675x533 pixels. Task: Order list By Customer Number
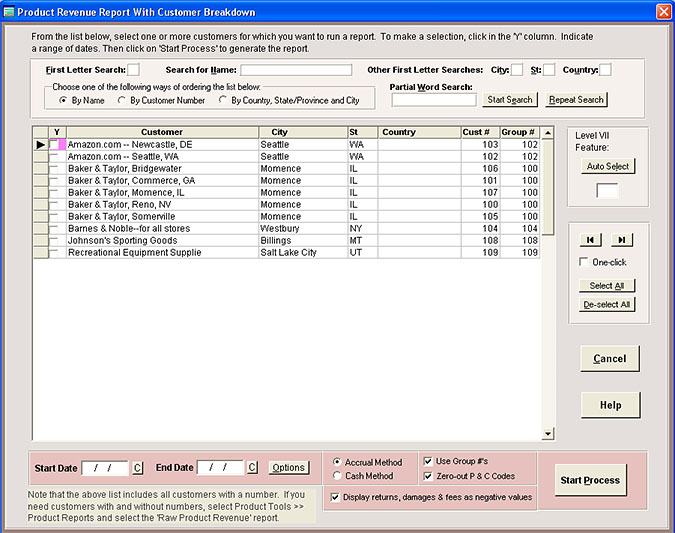(124, 100)
